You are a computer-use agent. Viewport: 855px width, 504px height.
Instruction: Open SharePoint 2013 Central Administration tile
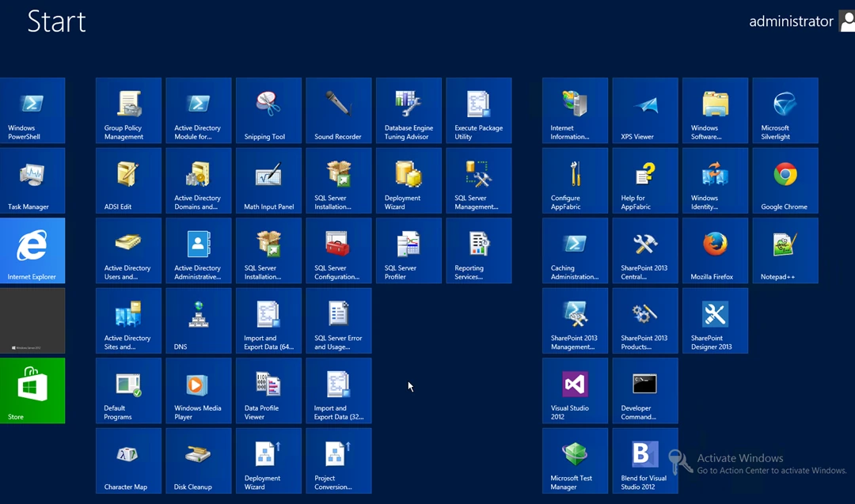[645, 251]
